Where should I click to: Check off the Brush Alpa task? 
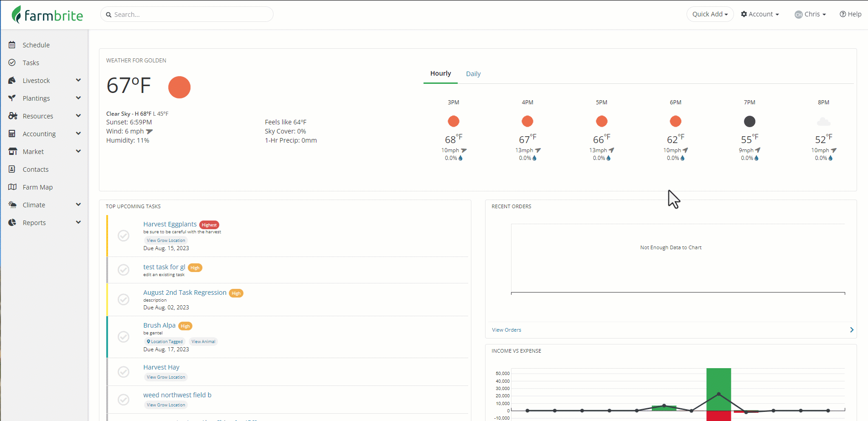123,337
